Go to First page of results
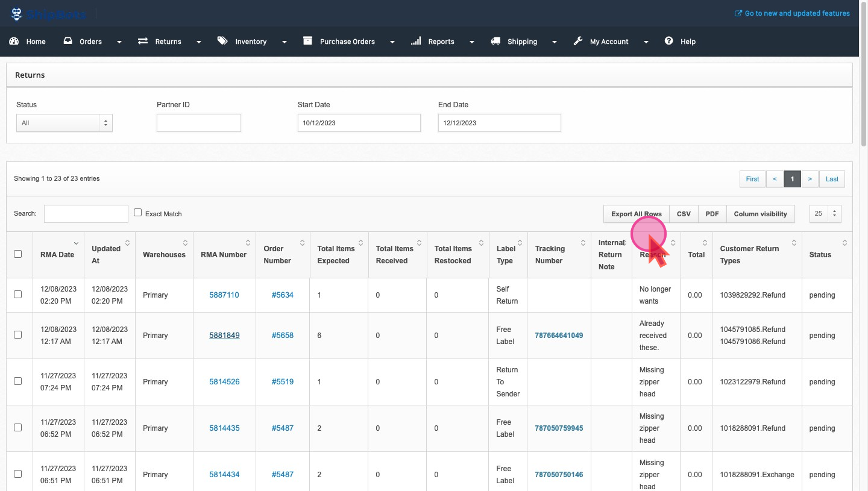868x491 pixels. [x=752, y=179]
